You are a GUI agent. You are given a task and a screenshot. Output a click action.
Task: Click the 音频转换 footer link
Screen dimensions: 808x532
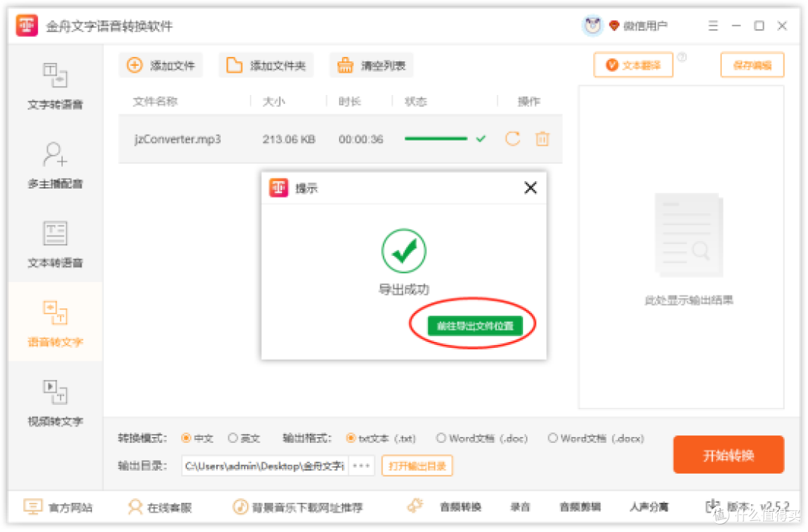point(460,507)
